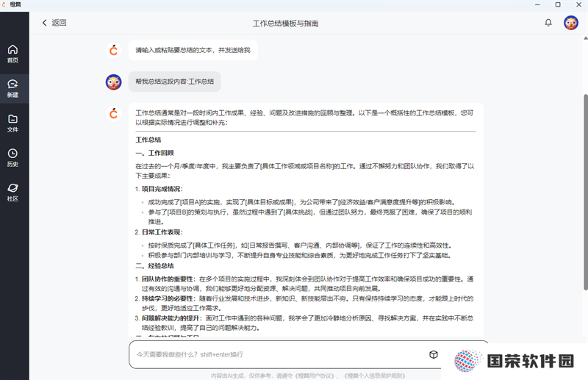The width and height of the screenshot is (588, 380).
Task: Start a new chat with 新建
Action: tap(12, 88)
